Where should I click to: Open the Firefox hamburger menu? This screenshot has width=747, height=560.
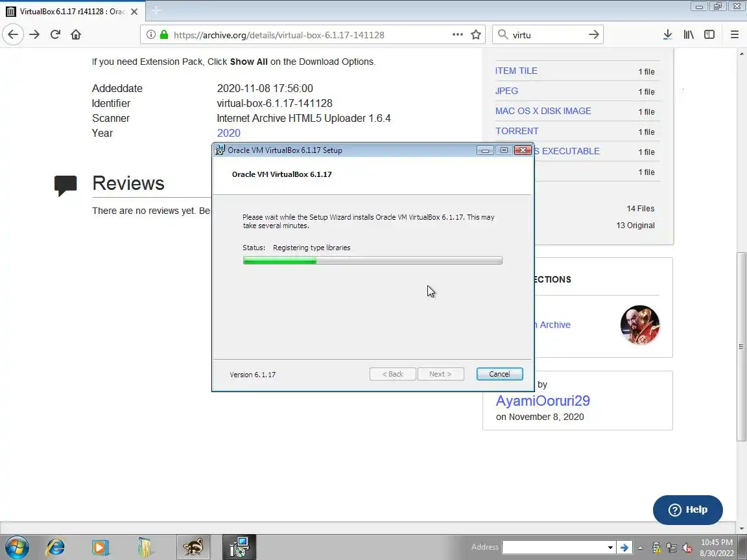734,34
